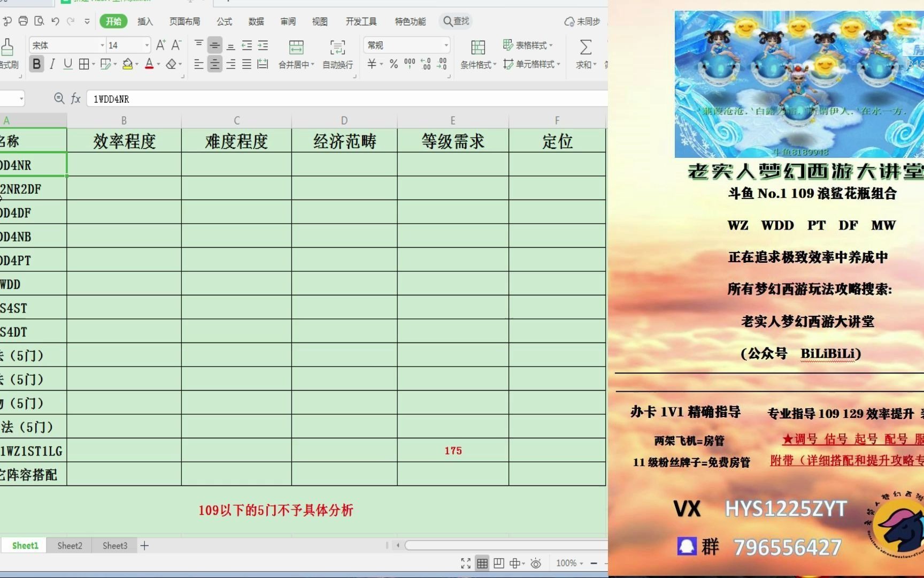Switch to page break preview view
The height and width of the screenshot is (578, 924).
[x=499, y=563]
